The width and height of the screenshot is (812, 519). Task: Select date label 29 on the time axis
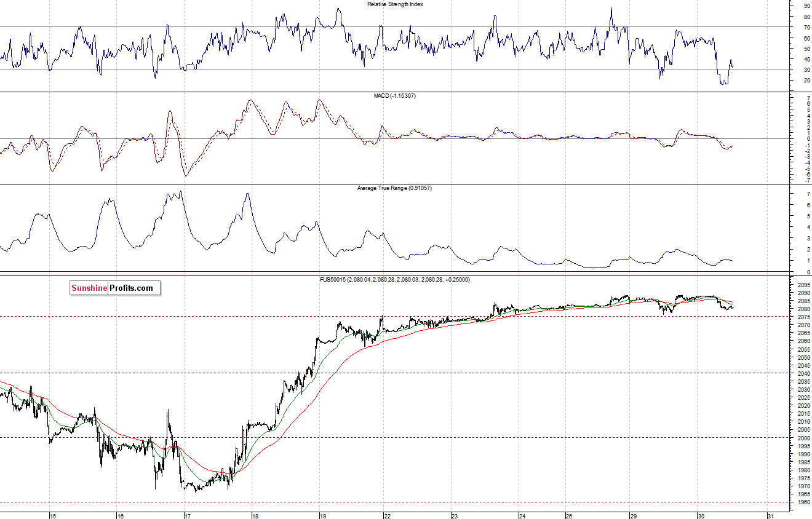pyautogui.click(x=633, y=515)
